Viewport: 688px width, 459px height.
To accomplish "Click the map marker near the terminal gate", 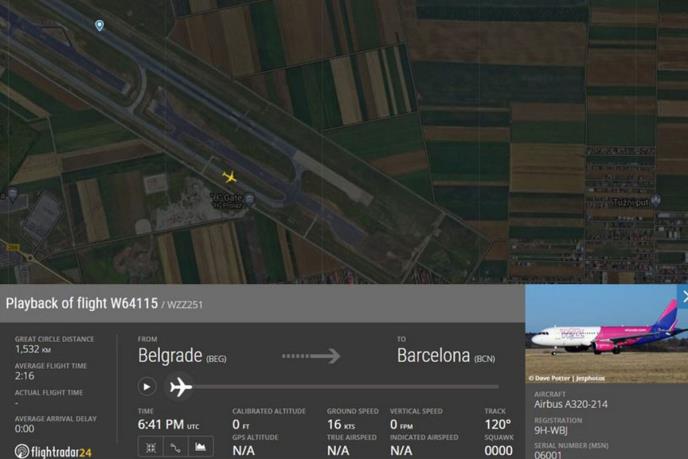I will pyautogui.click(x=250, y=200).
